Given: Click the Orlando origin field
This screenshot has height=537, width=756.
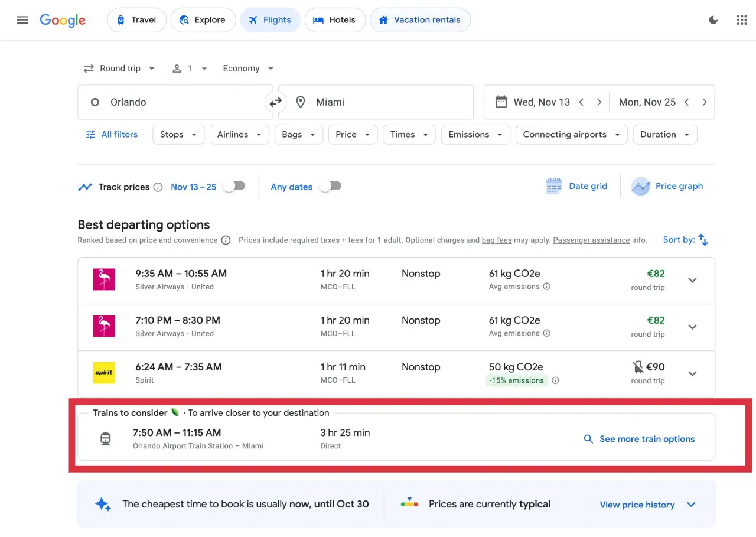Looking at the screenshot, I should (175, 102).
